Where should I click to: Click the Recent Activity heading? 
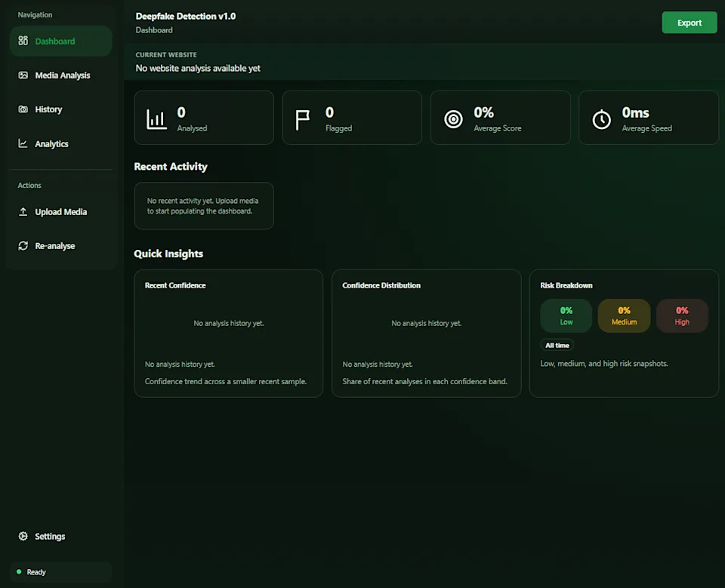click(171, 166)
